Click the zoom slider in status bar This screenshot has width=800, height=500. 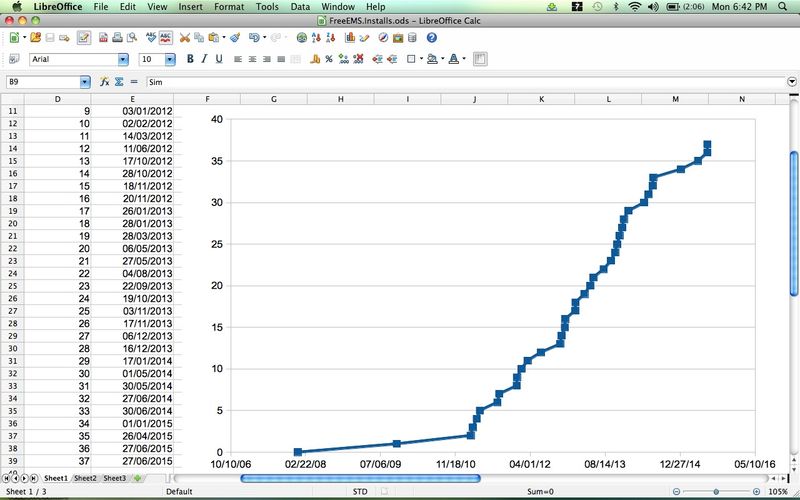pos(716,492)
